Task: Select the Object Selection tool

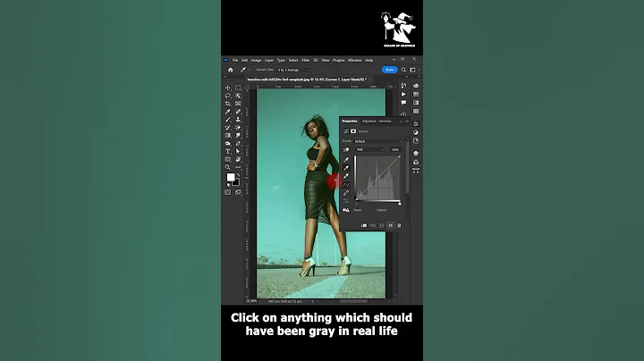Action: (238, 96)
